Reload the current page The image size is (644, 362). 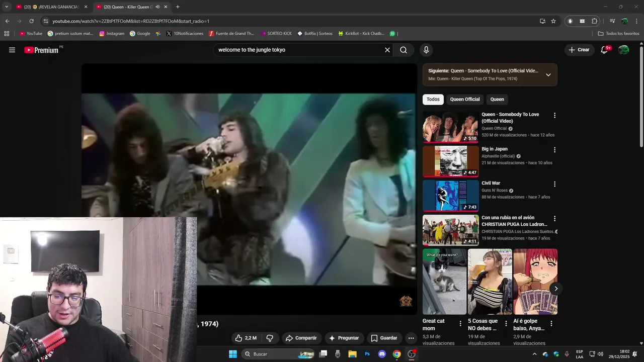(31, 21)
